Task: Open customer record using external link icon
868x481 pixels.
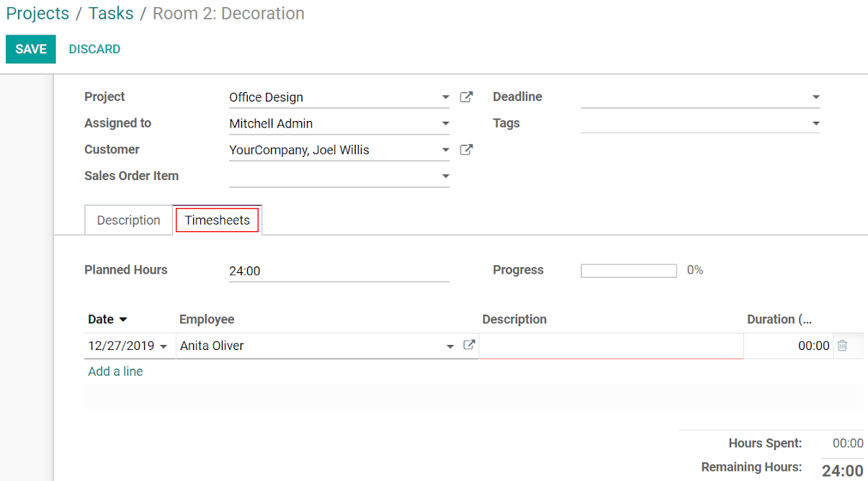Action: click(x=466, y=150)
